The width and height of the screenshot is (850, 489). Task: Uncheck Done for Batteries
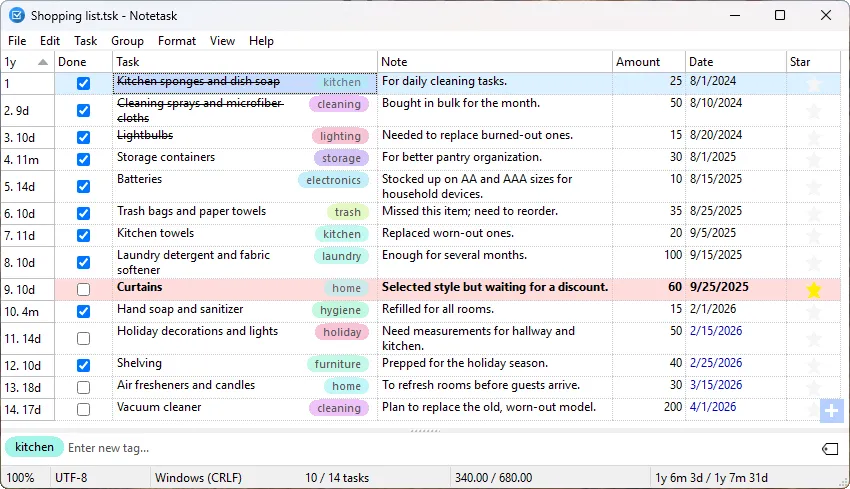point(83,186)
